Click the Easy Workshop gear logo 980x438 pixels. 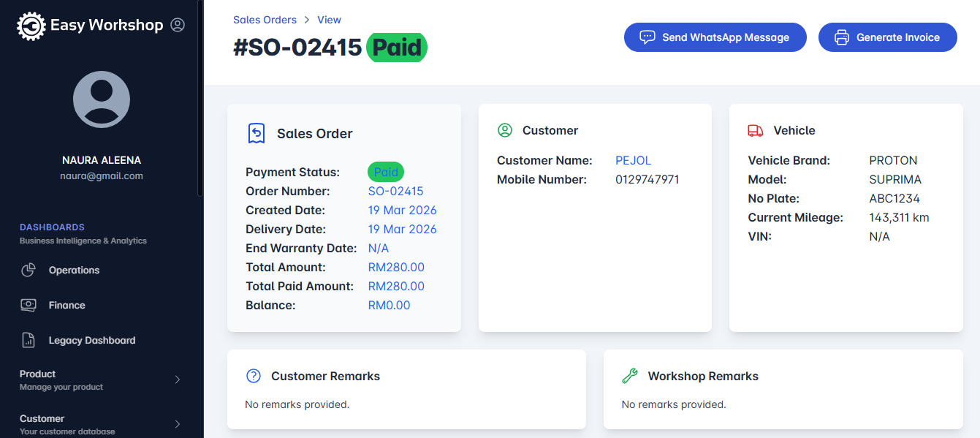tap(31, 26)
